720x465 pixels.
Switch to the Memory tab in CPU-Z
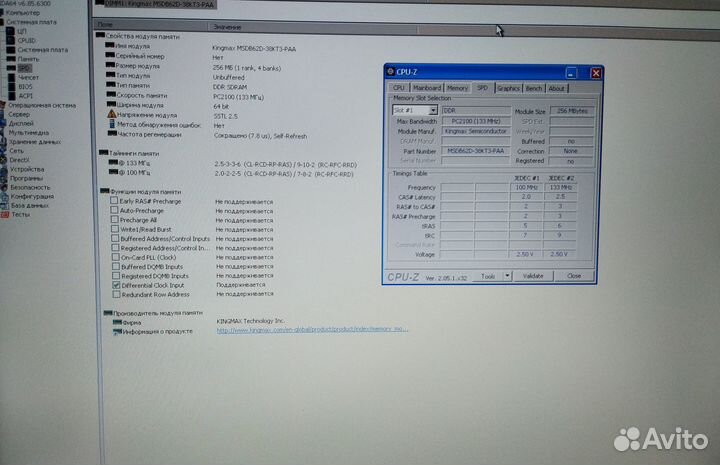tap(457, 88)
